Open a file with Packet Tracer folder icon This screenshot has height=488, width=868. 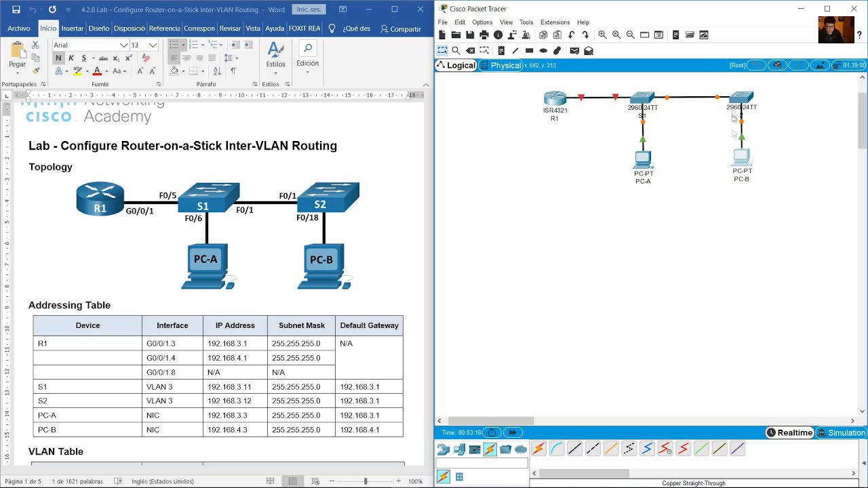(x=456, y=35)
